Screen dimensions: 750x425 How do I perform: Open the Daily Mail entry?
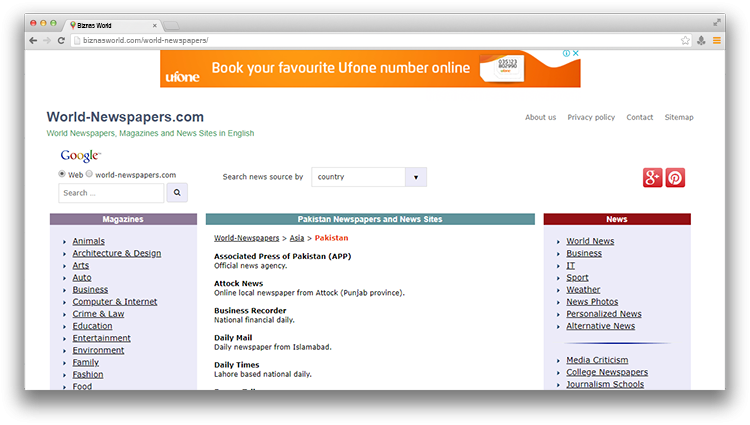[233, 338]
